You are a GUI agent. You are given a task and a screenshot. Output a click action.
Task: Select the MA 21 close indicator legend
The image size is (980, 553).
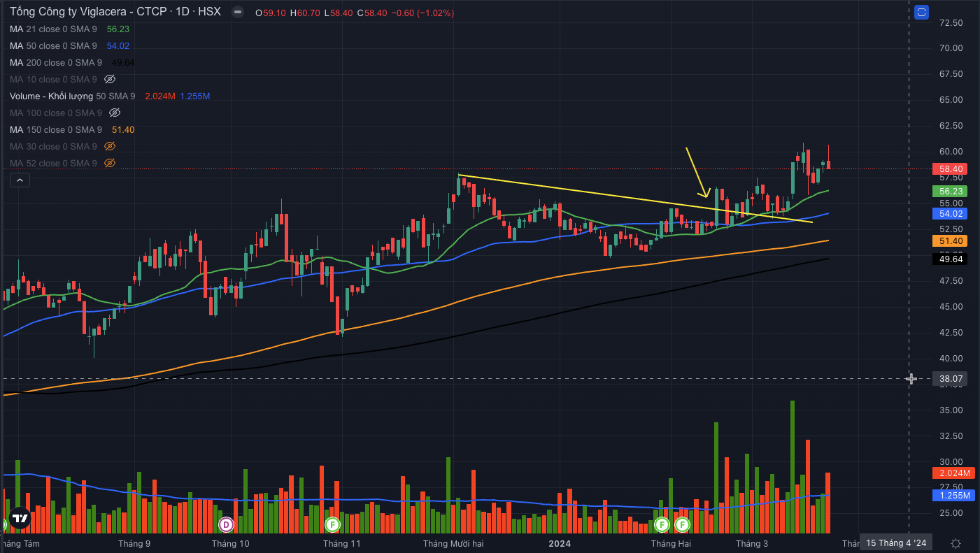54,29
